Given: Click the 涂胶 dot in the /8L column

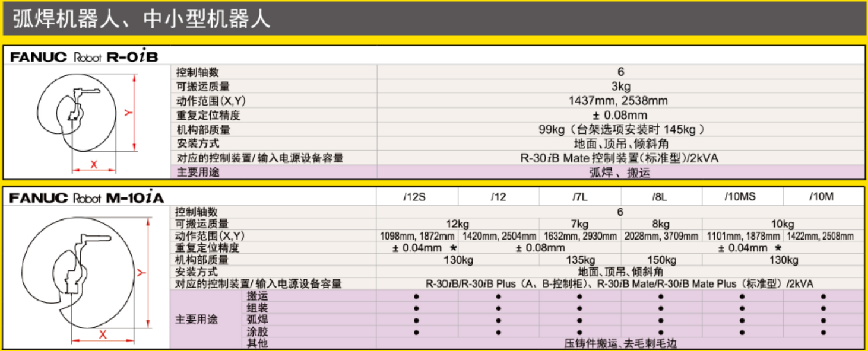Looking at the screenshot, I should (x=661, y=332).
